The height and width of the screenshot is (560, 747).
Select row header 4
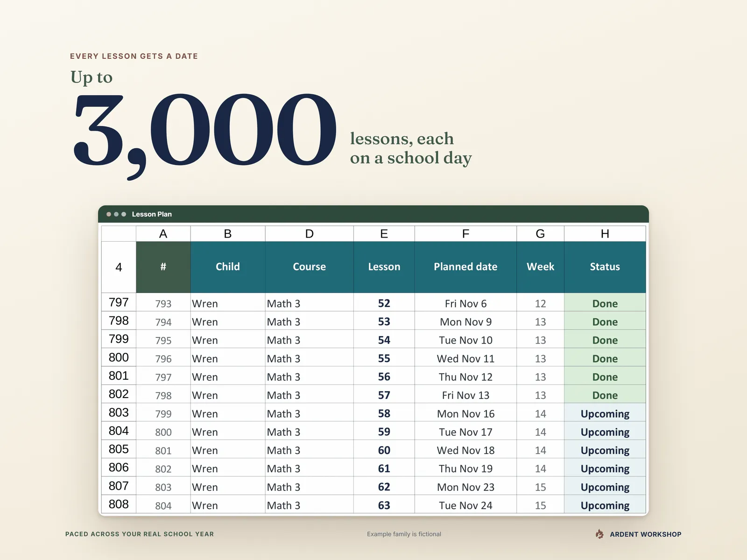(x=119, y=267)
